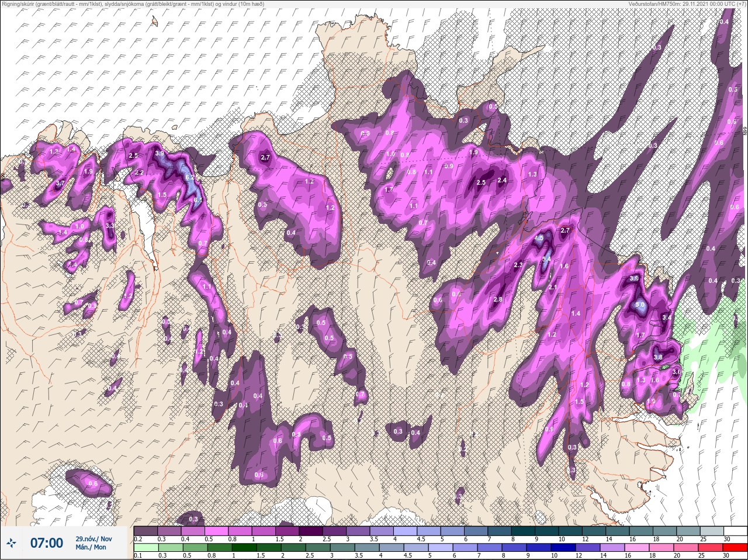
Task: Click the 3.0 snowfall value near east coast
Action: pos(677,372)
